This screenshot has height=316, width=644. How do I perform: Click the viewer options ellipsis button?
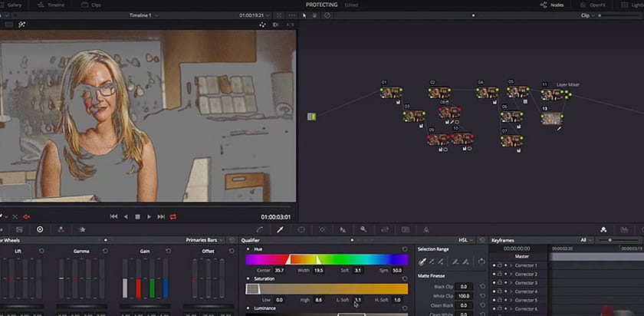(291, 15)
